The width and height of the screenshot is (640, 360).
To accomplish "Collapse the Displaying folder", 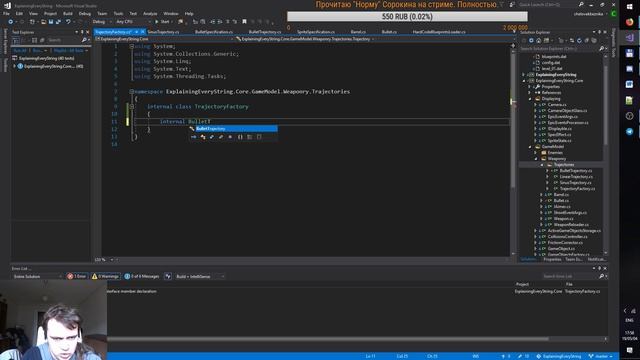I will 530,99.
